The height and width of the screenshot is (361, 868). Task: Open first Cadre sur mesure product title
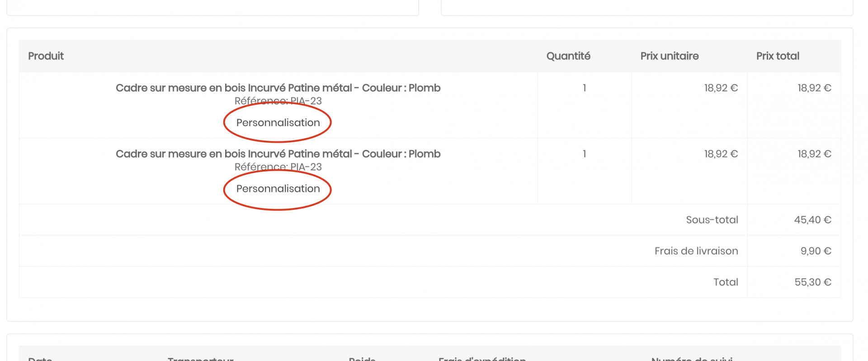point(278,88)
